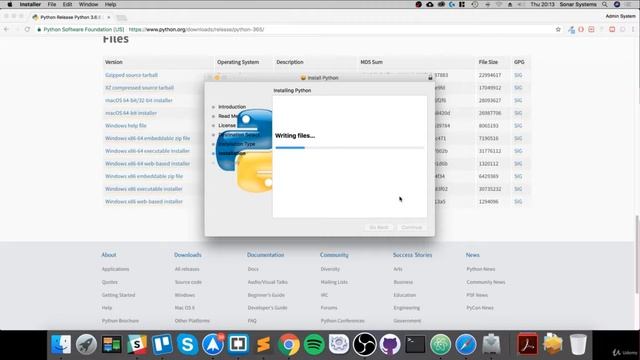
Task: Click macOS 64-bit installer link
Action: [x=131, y=113]
